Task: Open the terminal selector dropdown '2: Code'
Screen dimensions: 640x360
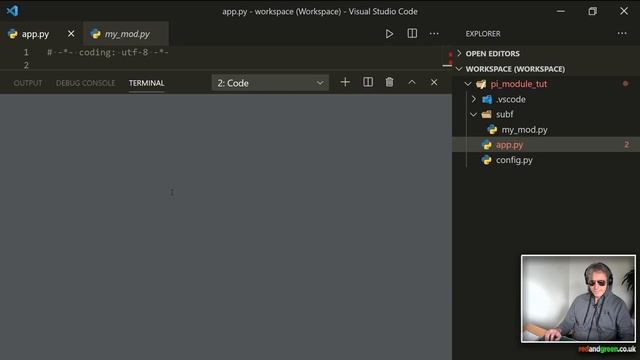Action: 270,83
